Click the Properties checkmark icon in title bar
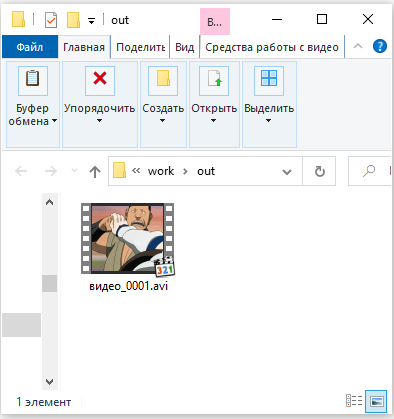 click(x=51, y=20)
